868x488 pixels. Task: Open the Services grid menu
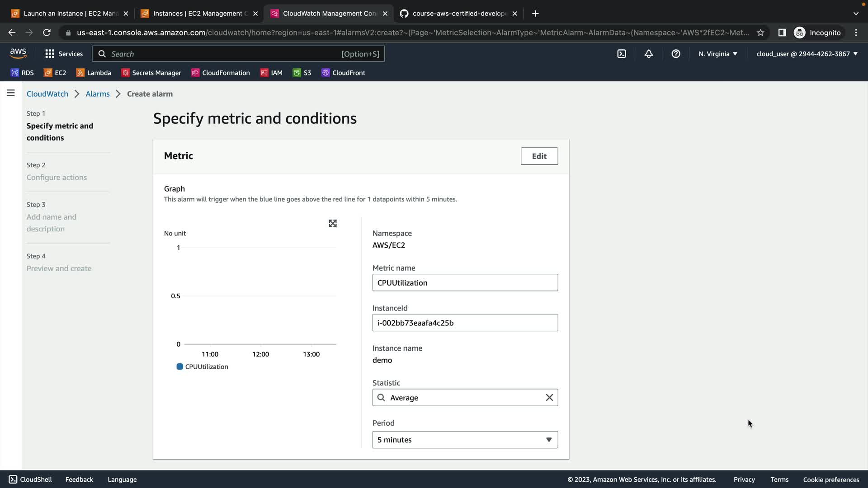click(x=64, y=54)
